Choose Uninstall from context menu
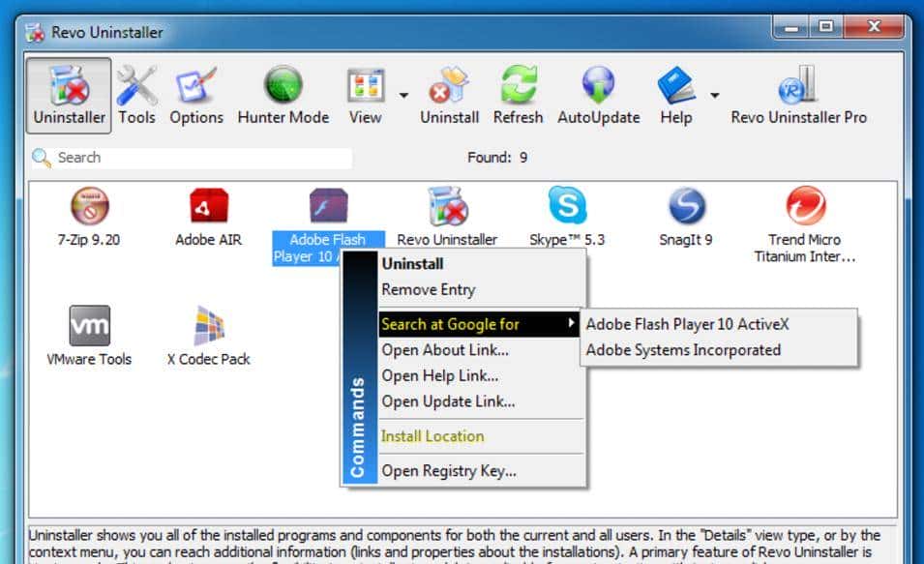Viewport: 924px width, 564px height. [x=482, y=264]
